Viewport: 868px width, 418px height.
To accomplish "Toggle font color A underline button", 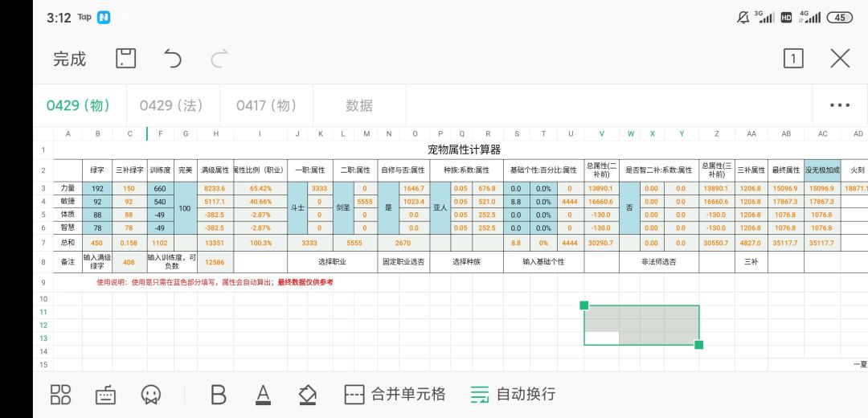I will click(x=263, y=395).
